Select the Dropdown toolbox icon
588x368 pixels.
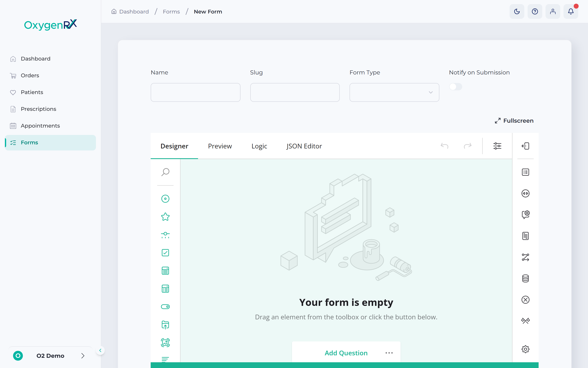(x=165, y=271)
